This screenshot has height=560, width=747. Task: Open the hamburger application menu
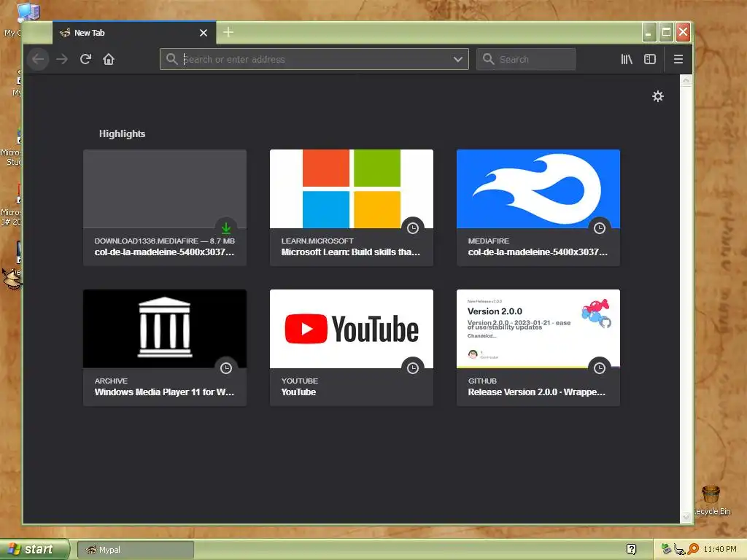(678, 59)
